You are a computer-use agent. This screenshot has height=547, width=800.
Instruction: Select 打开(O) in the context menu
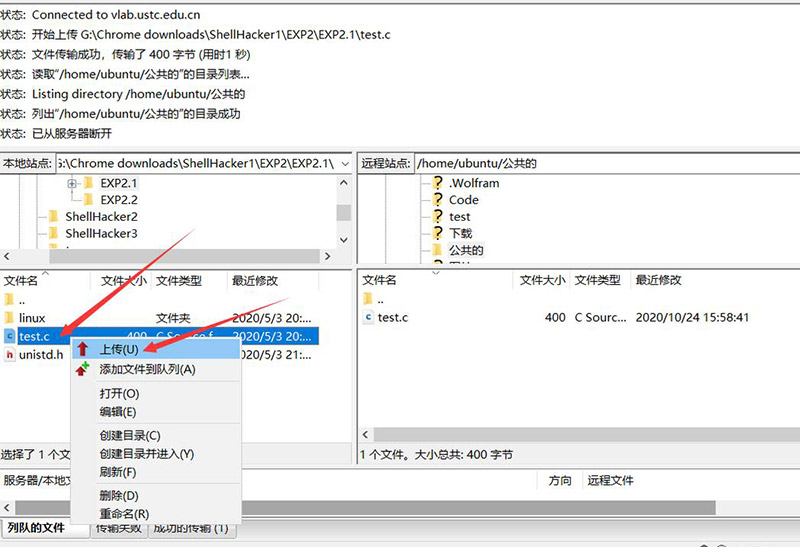156,393
